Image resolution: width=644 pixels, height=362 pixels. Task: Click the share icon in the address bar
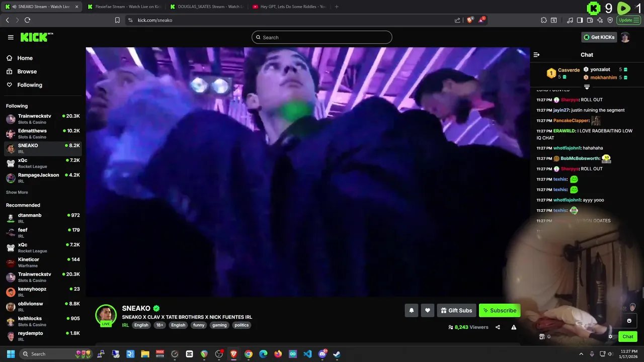pos(457,20)
